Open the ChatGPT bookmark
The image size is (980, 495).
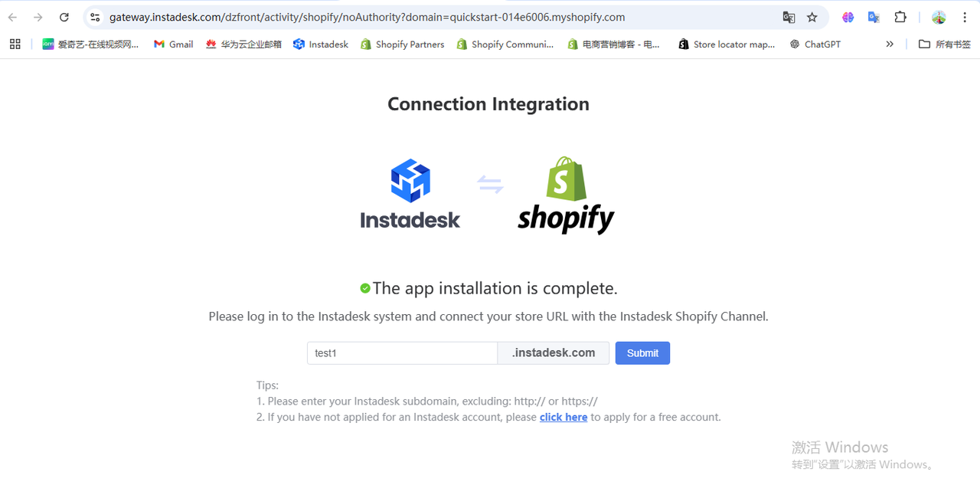815,44
